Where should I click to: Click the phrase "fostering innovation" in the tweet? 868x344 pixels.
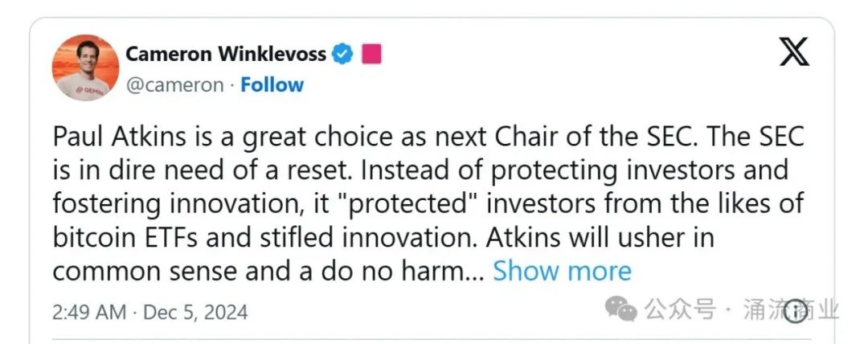pos(177,204)
